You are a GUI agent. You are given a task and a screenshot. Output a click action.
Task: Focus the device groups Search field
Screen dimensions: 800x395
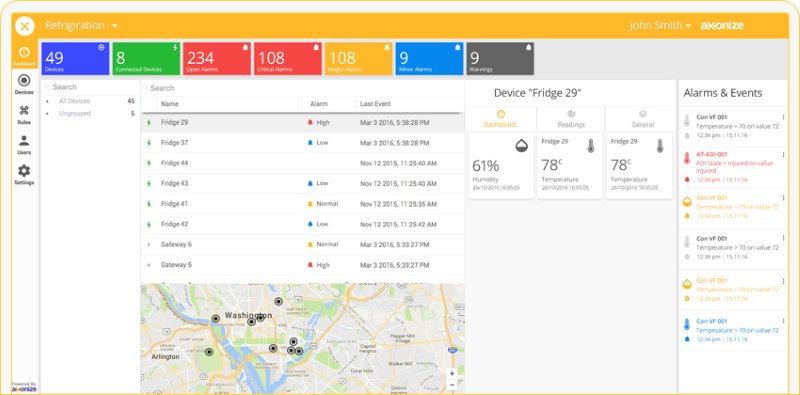coord(90,87)
